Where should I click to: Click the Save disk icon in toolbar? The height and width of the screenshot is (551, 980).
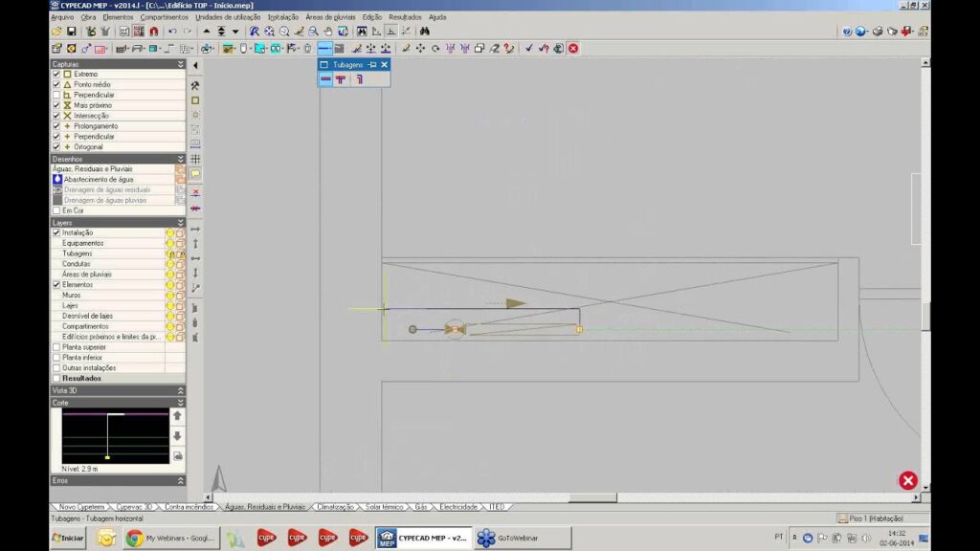tap(72, 32)
